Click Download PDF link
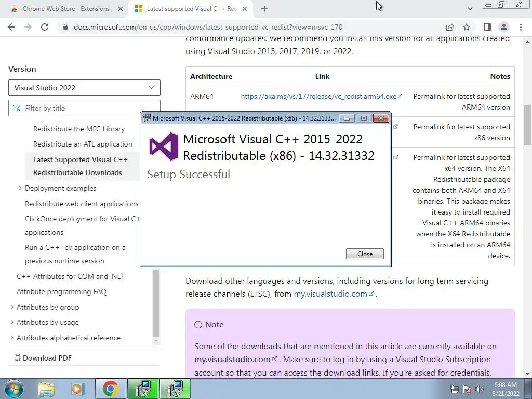Viewport: 532px width, 399px height. tap(43, 358)
